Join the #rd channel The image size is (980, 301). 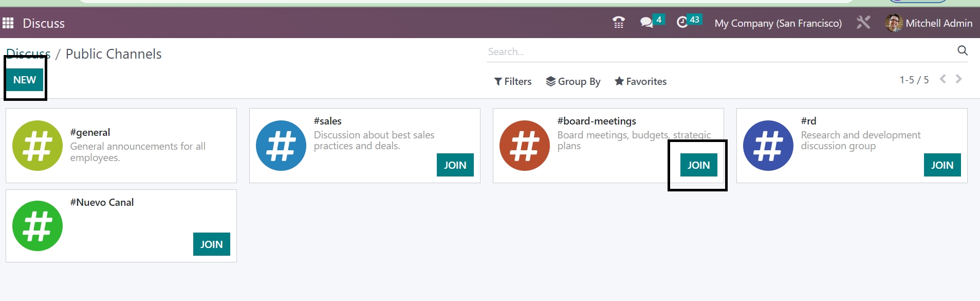tap(942, 165)
